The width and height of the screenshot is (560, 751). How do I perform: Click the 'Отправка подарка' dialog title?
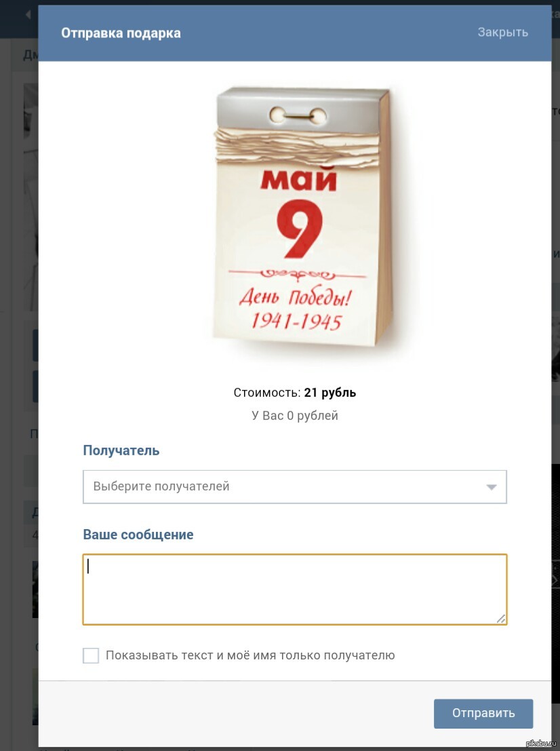[121, 33]
